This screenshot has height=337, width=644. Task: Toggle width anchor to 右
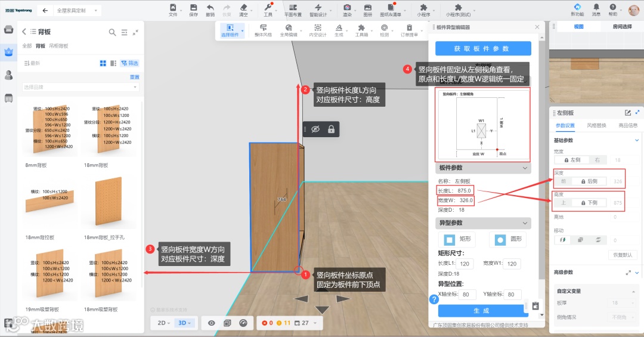[x=597, y=160]
